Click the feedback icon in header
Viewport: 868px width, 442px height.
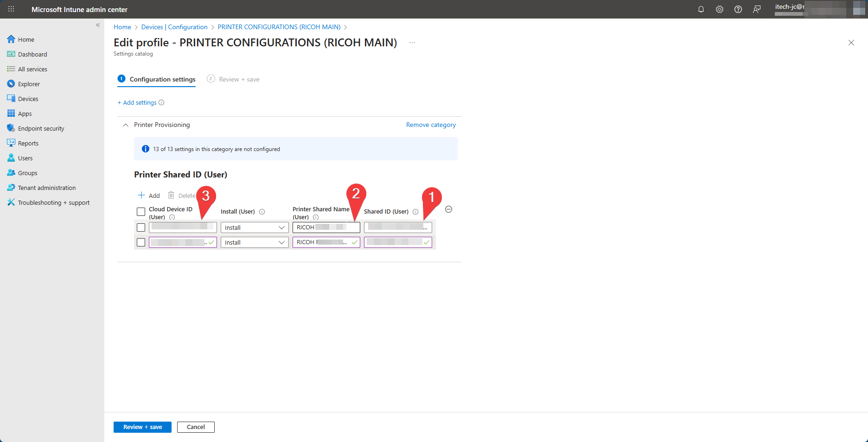(x=757, y=9)
